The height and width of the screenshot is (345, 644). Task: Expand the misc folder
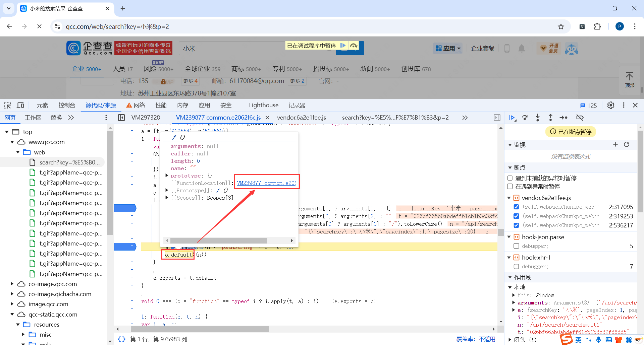point(23,335)
